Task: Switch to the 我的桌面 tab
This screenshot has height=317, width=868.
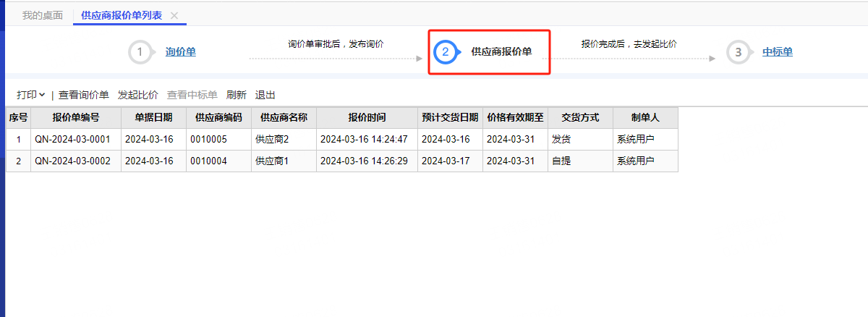Action: (x=42, y=15)
